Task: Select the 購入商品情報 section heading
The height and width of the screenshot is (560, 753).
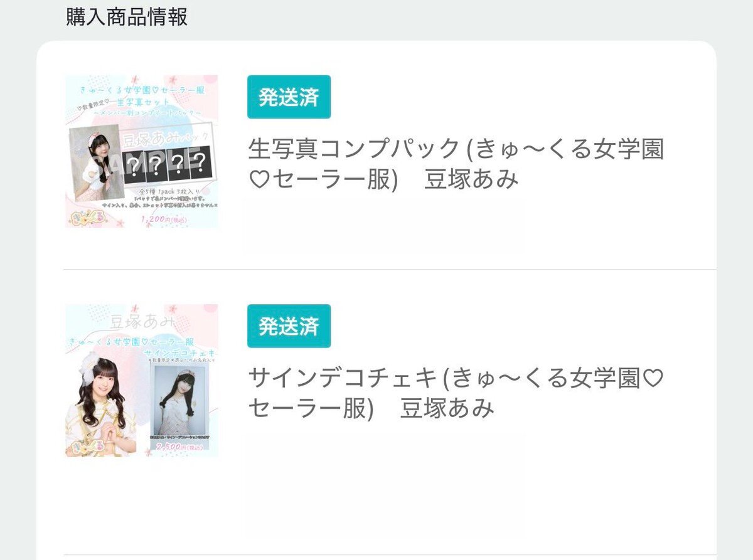Action: (127, 17)
